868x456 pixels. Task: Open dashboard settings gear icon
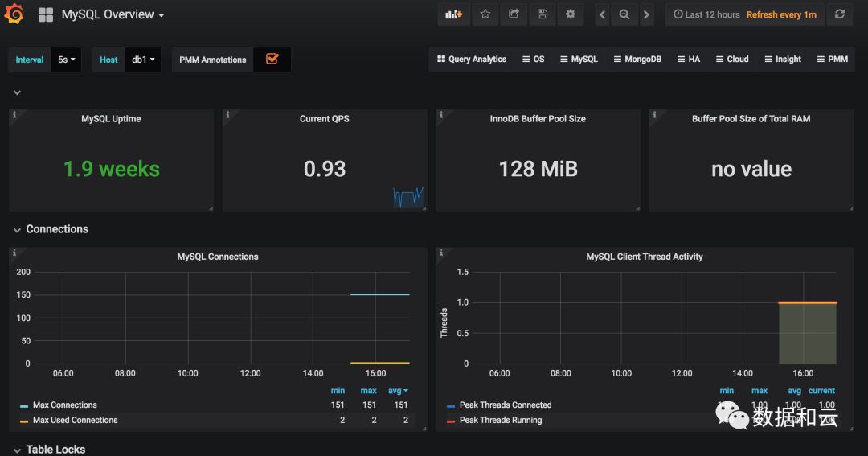(571, 14)
